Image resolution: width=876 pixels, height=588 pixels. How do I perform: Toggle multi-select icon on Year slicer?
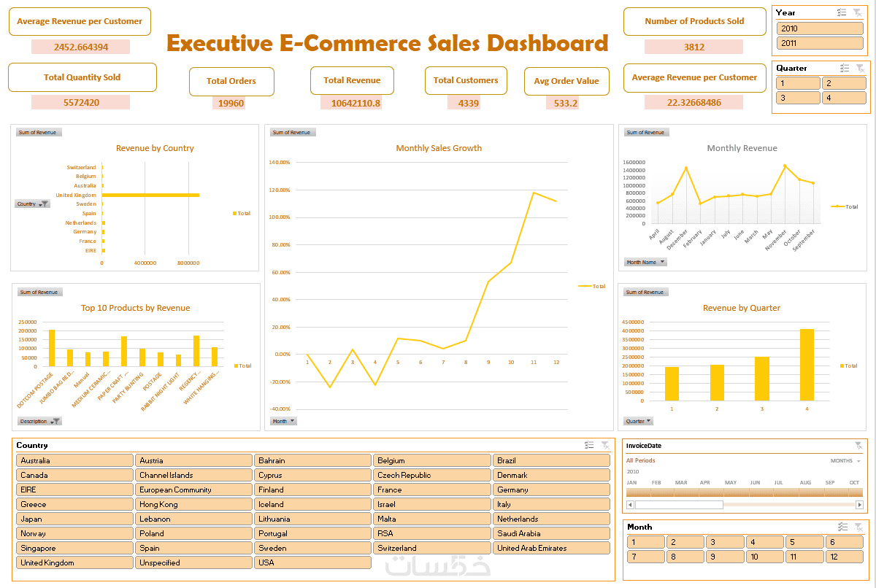(x=842, y=12)
